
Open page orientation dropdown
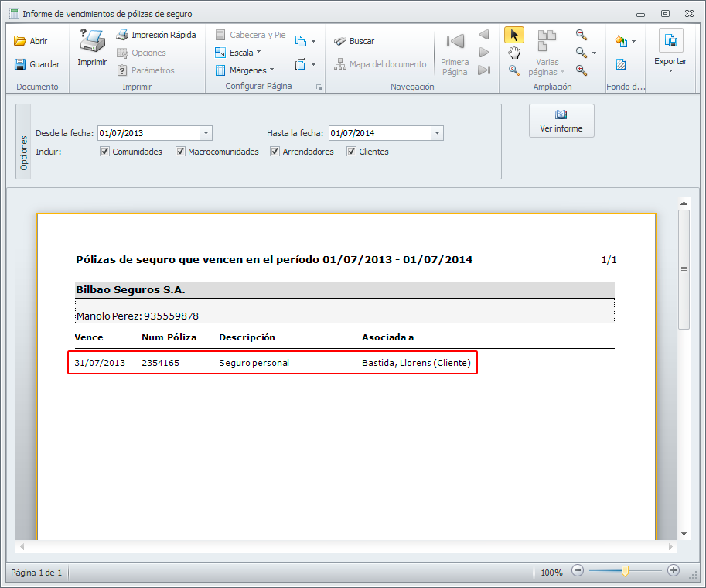tap(305, 41)
